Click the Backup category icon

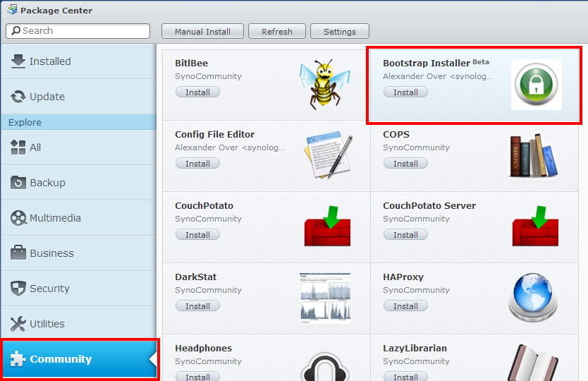pyautogui.click(x=18, y=183)
